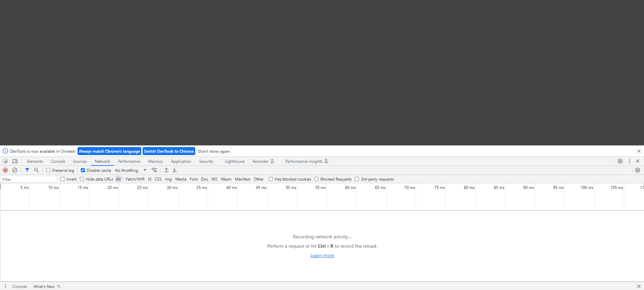Image resolution: width=644 pixels, height=290 pixels.
Task: Click the 100 ms timeline marker
Action: [587, 188]
